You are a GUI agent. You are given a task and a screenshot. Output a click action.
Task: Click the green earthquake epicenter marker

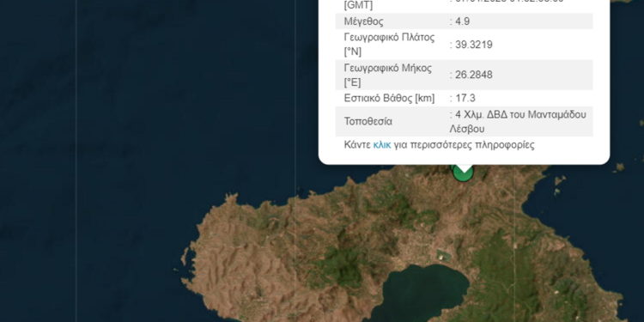pos(463,173)
